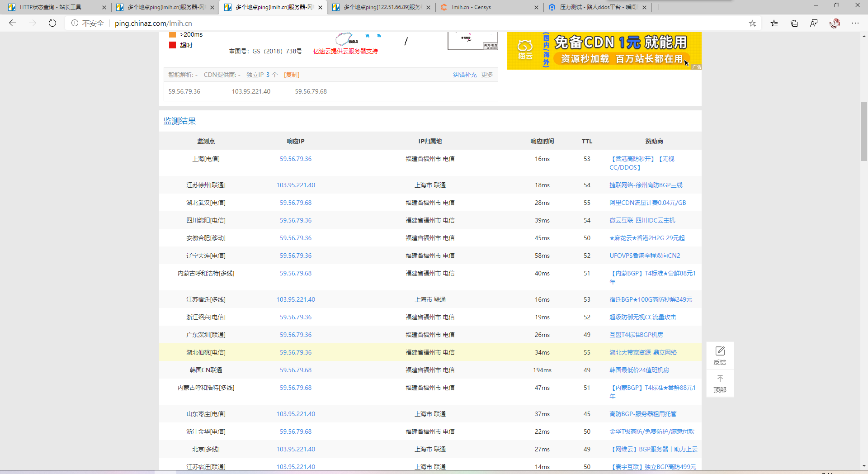This screenshot has width=868, height=474.
Task: Open the 更多 dropdown
Action: pos(486,75)
